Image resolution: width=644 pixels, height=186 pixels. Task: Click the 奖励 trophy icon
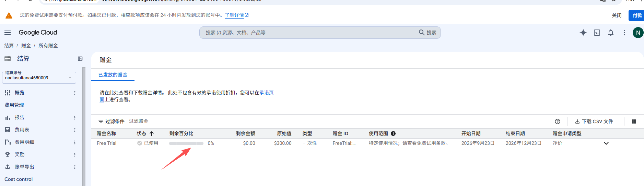click(x=8, y=154)
